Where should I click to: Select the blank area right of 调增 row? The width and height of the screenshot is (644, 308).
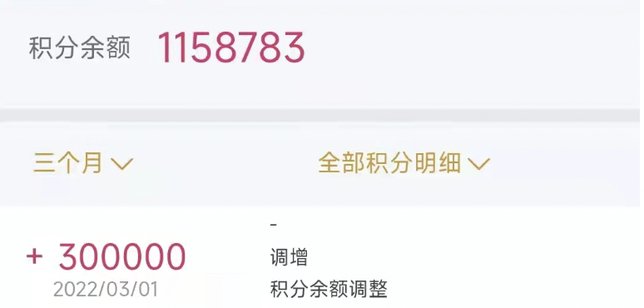pos(473,258)
